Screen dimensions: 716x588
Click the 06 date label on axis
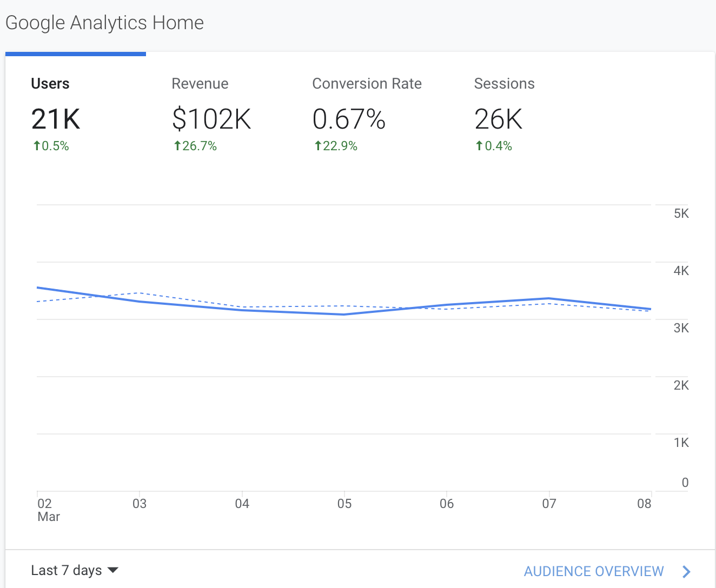(x=447, y=504)
